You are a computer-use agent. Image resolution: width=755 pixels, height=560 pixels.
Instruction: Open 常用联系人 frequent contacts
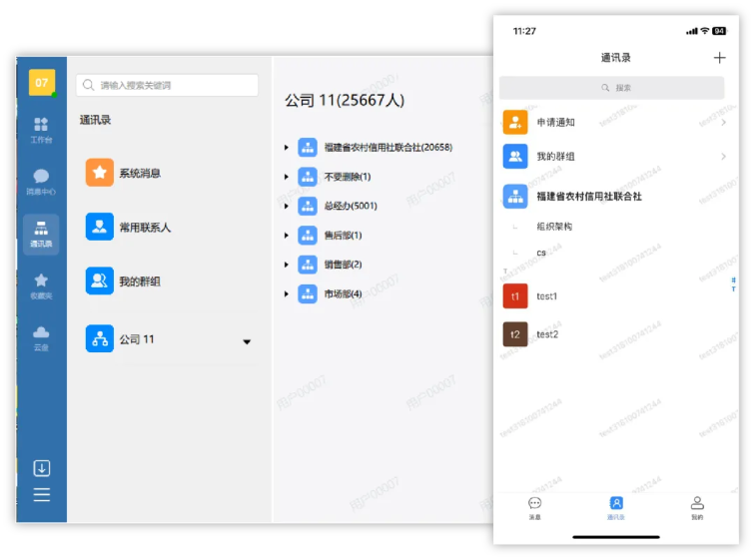coord(144,227)
